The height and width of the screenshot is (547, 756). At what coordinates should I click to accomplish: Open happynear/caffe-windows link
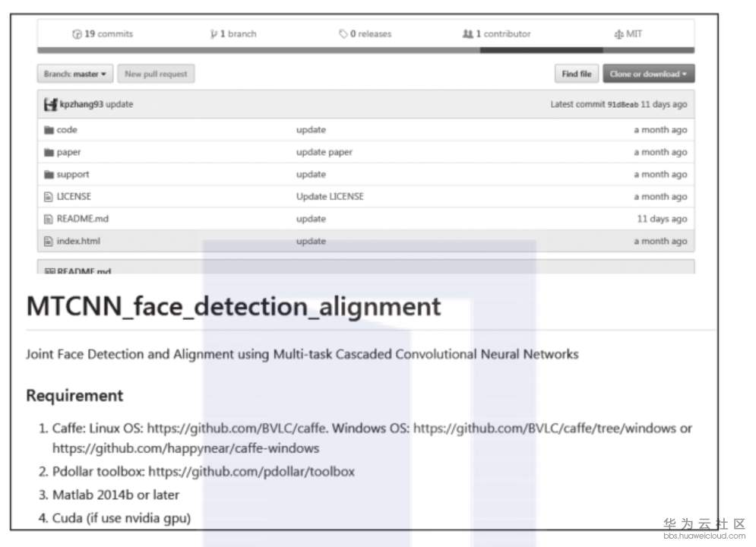[185, 448]
